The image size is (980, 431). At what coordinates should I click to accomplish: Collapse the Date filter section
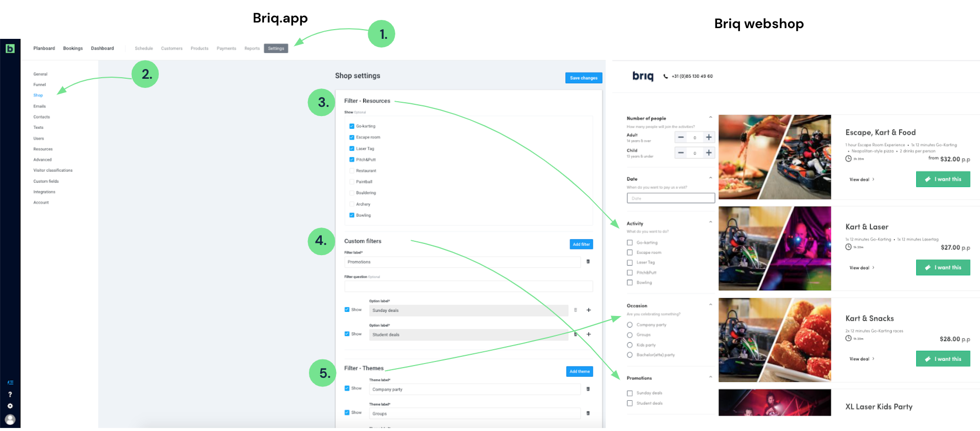710,178
